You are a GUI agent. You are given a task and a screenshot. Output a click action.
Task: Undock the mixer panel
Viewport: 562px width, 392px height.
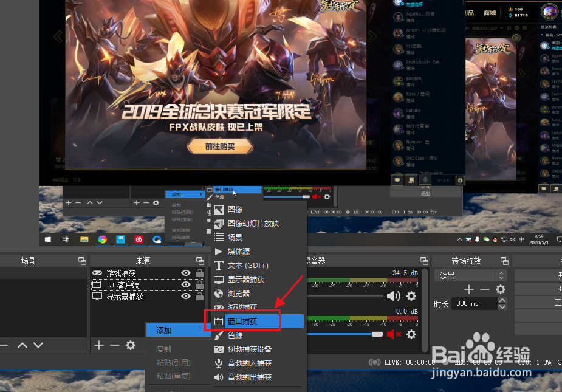click(x=424, y=261)
